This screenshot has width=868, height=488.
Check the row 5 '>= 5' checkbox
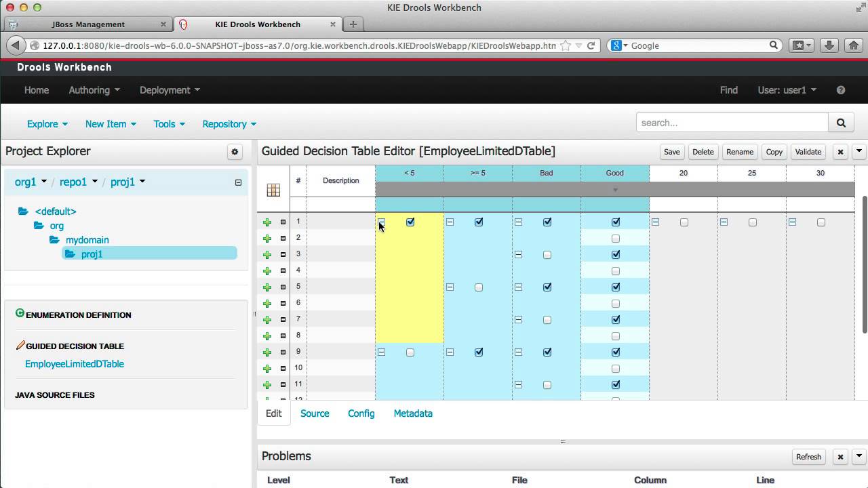click(x=479, y=287)
